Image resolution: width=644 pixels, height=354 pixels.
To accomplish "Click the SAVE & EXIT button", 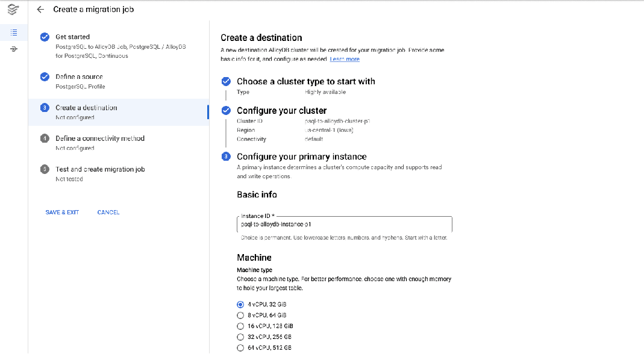I will tap(62, 212).
